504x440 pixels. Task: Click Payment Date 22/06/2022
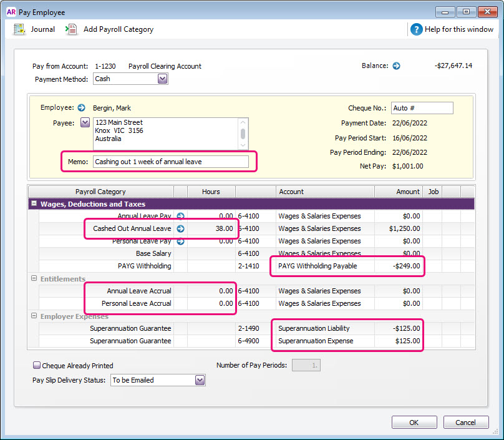coord(410,123)
